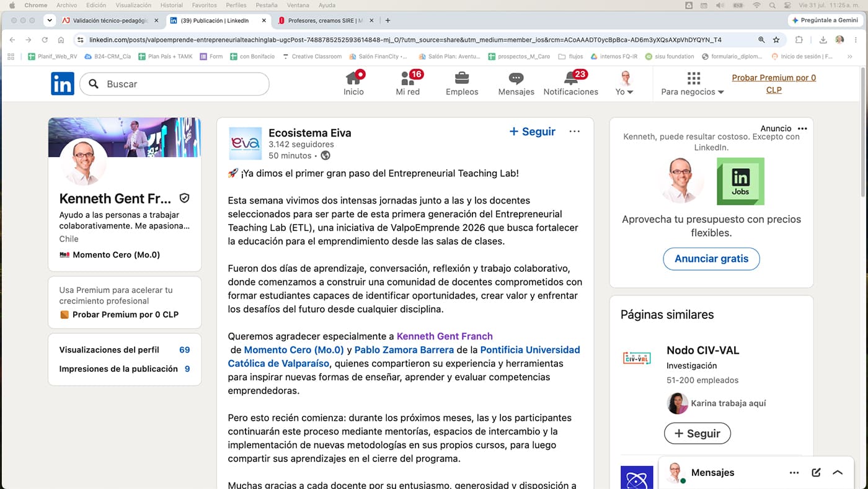Open Planif_Web_RV bookmark
The width and height of the screenshot is (868, 489).
[53, 56]
